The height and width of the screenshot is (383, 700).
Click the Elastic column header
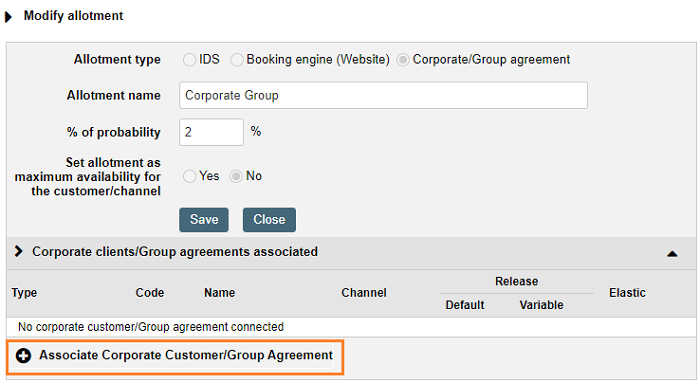(x=627, y=293)
